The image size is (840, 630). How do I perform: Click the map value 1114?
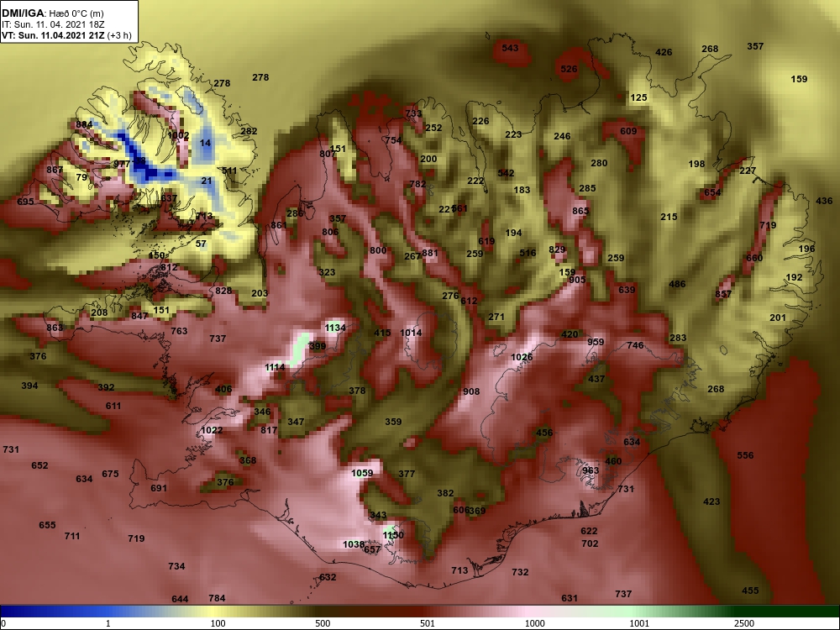click(x=275, y=368)
